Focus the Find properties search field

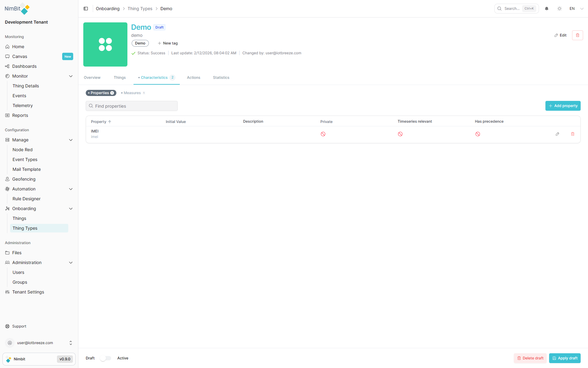tap(132, 106)
